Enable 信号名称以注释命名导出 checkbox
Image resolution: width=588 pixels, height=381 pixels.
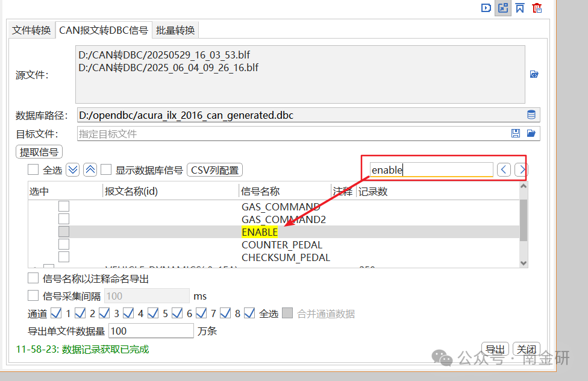click(x=33, y=278)
